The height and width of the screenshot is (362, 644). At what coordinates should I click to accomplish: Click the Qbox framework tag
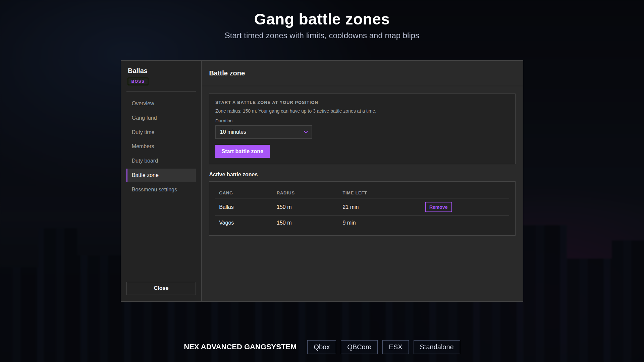321,347
